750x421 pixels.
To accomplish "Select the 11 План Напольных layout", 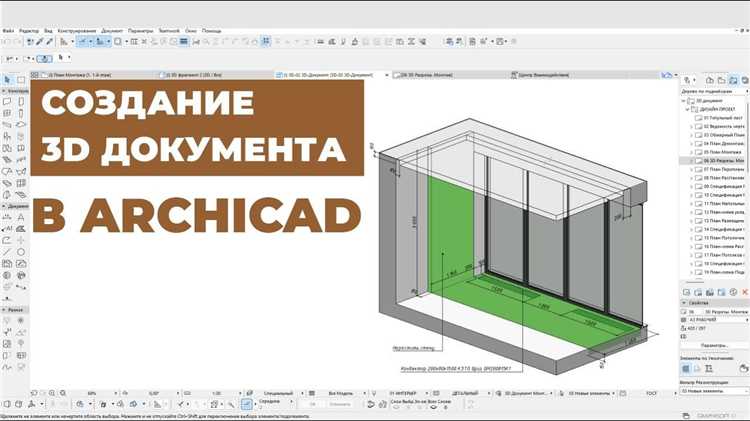I will 723,203.
